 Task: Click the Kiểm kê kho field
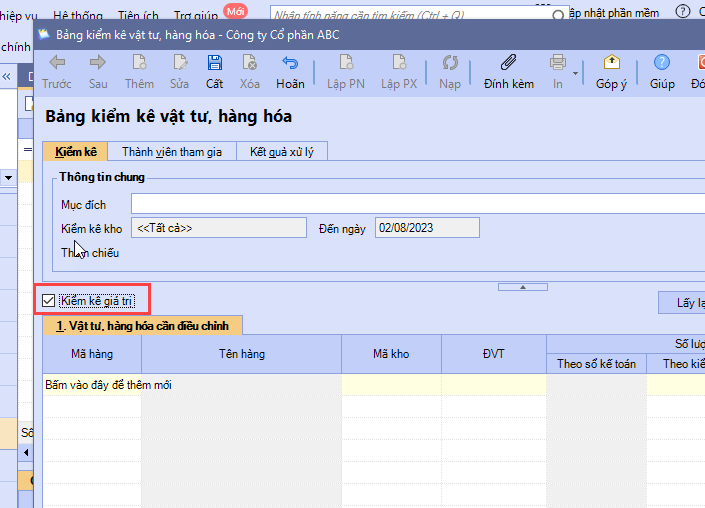[219, 227]
